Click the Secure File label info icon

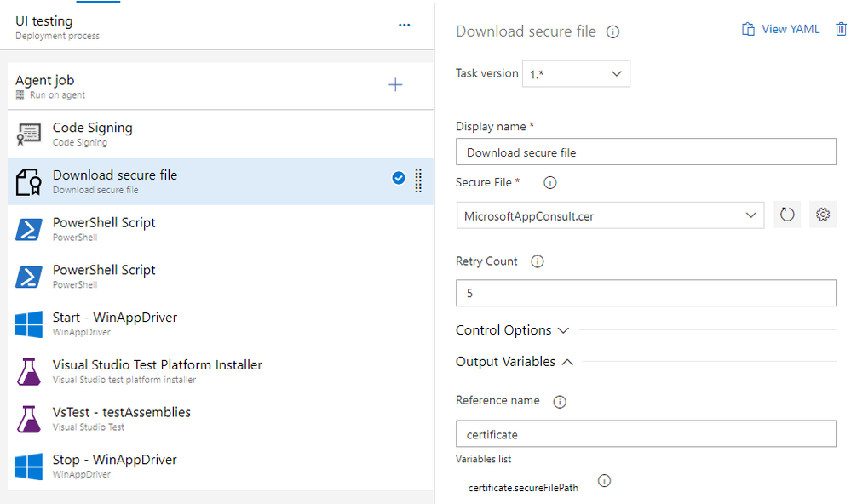tap(549, 183)
